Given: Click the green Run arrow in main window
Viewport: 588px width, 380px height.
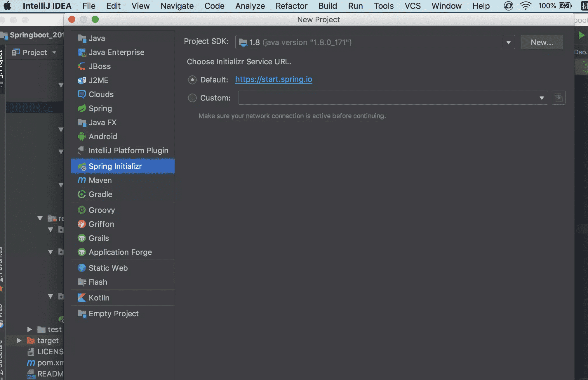Looking at the screenshot, I should click(x=581, y=35).
